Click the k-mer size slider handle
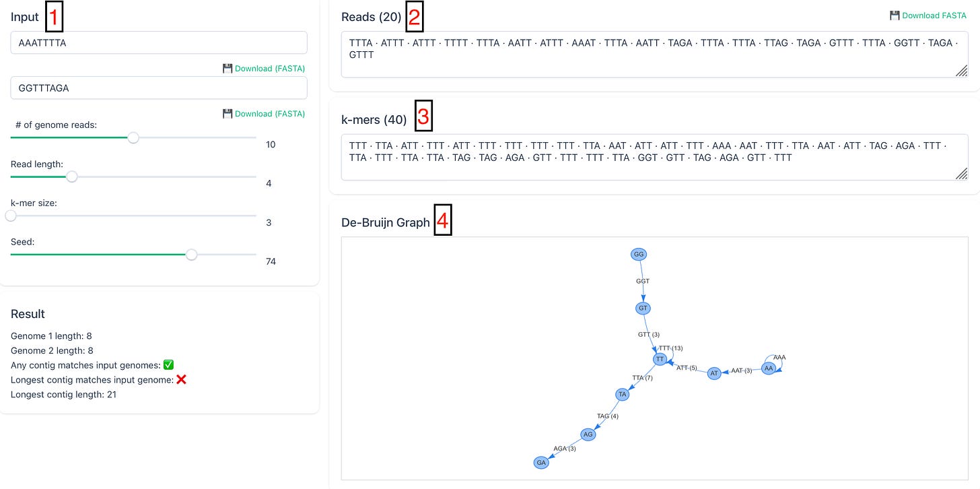Viewport: 980px width, 489px height. click(x=11, y=216)
